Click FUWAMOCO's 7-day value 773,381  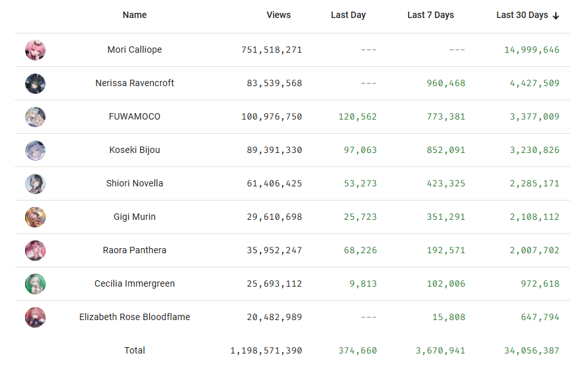point(446,117)
